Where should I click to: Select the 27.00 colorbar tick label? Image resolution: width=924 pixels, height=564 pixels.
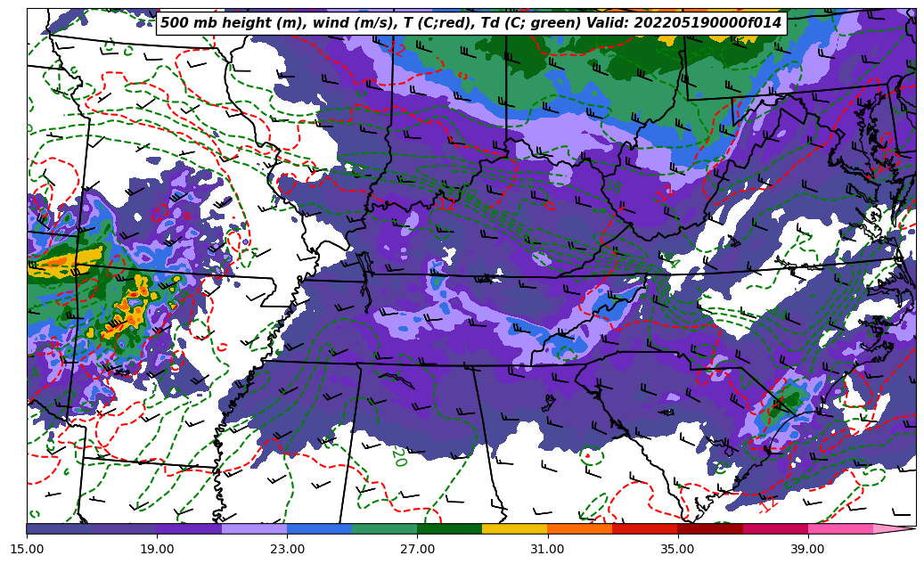point(417,549)
